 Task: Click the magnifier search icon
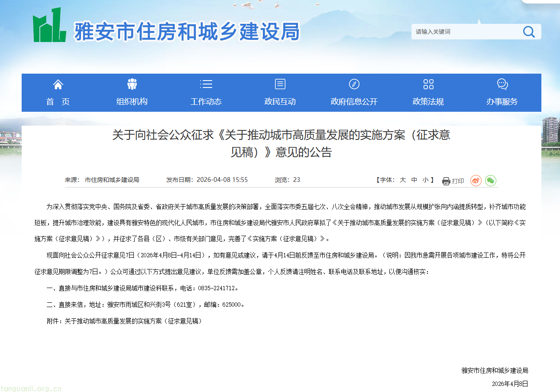point(528,32)
